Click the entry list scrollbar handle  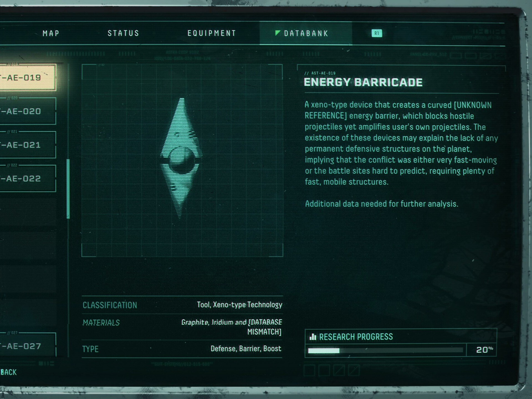(68, 189)
